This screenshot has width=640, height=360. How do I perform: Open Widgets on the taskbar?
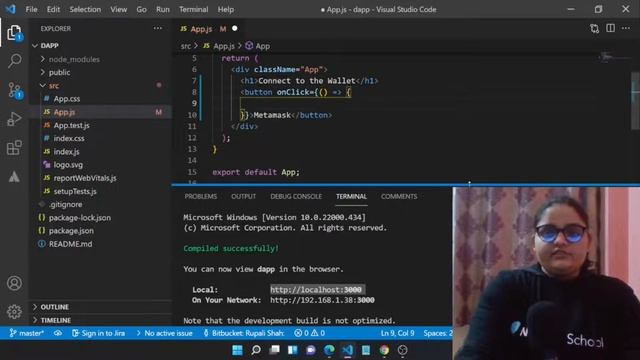click(x=293, y=350)
